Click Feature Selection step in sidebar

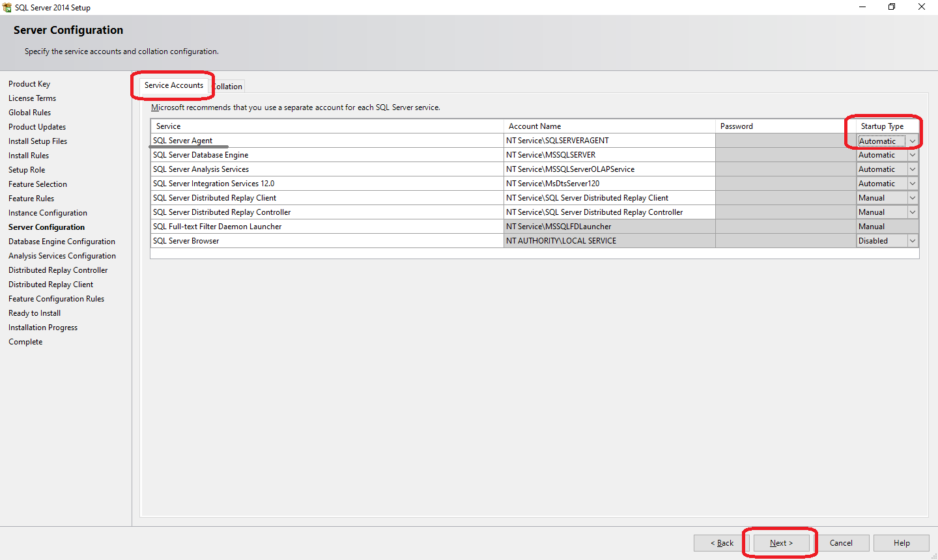[x=38, y=184]
